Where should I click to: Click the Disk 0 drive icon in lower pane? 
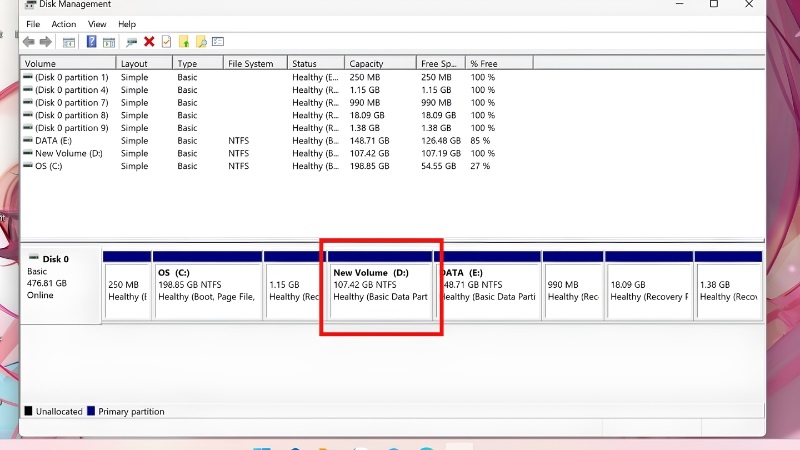[34, 258]
